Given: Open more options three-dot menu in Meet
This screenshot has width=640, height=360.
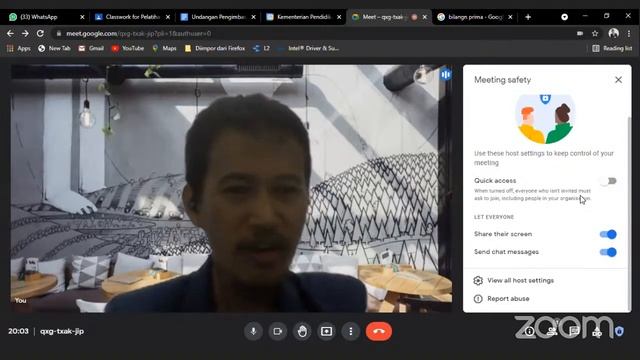Looking at the screenshot, I should pyautogui.click(x=351, y=331).
